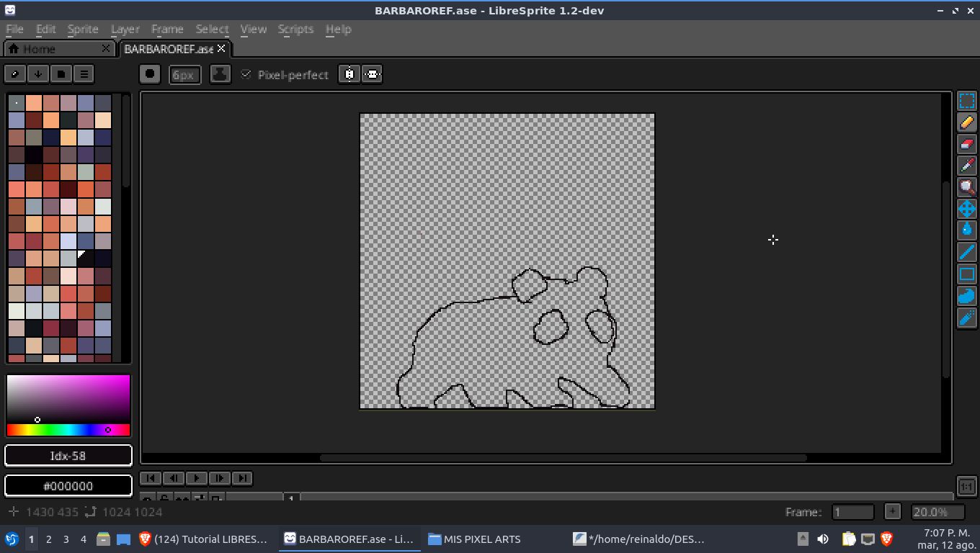The image size is (980, 553).
Task: Go to the first frame
Action: click(x=150, y=477)
